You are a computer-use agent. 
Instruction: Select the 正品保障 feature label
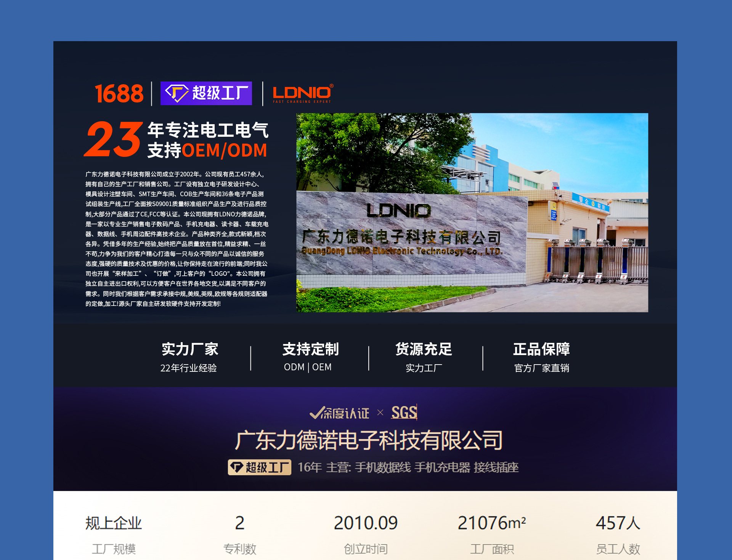click(541, 349)
